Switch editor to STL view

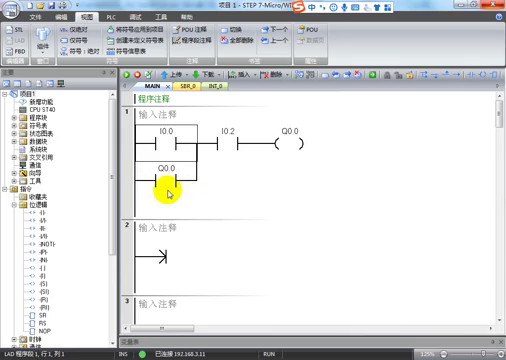tap(14, 30)
